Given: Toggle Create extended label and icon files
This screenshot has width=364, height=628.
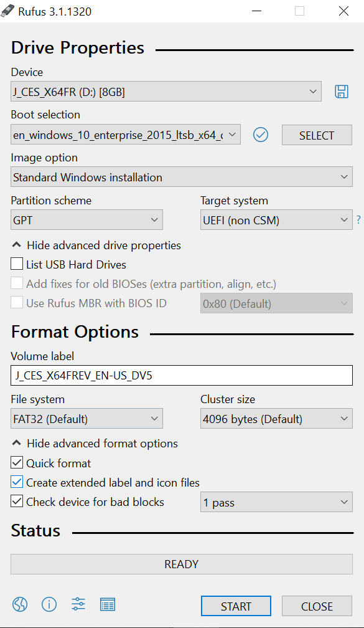Looking at the screenshot, I should pos(17,482).
